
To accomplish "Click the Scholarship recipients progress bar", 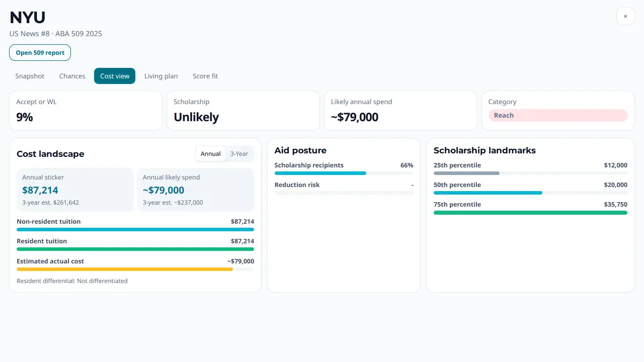I will pyautogui.click(x=320, y=173).
